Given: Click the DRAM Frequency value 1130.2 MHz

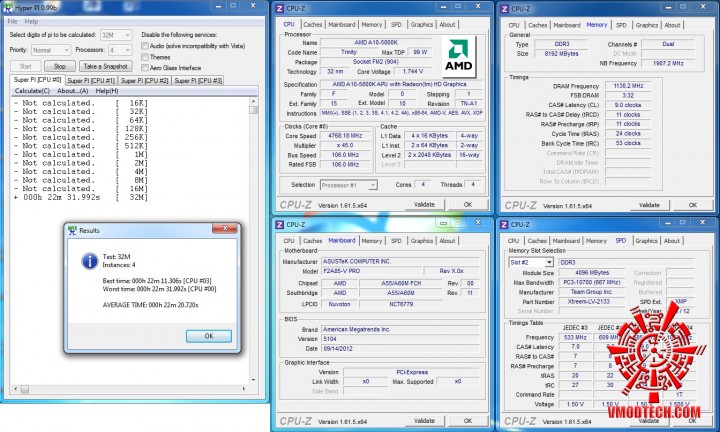Looking at the screenshot, I should pyautogui.click(x=628, y=86).
